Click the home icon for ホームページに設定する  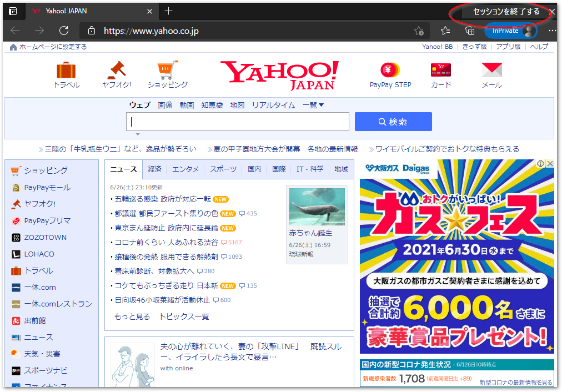pos(13,47)
